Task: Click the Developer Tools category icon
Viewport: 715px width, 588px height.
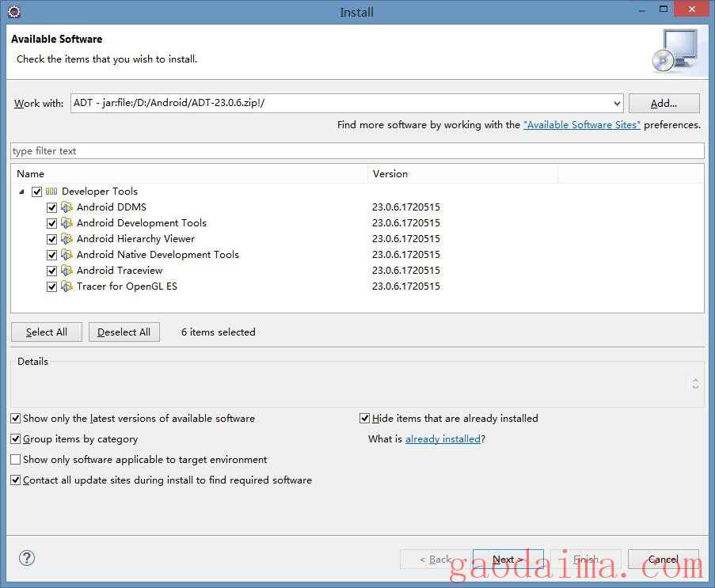Action: pyautogui.click(x=51, y=192)
